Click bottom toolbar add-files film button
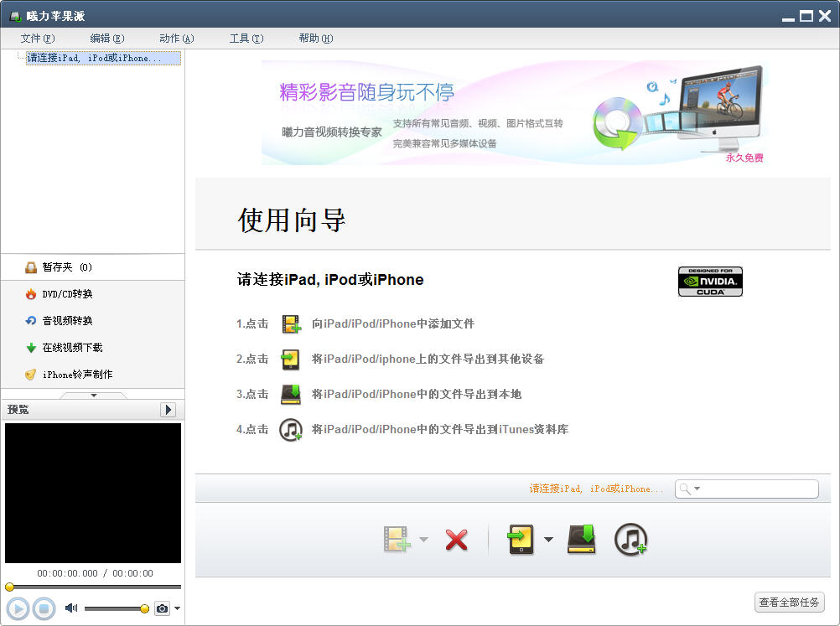The image size is (840, 626). point(397,539)
